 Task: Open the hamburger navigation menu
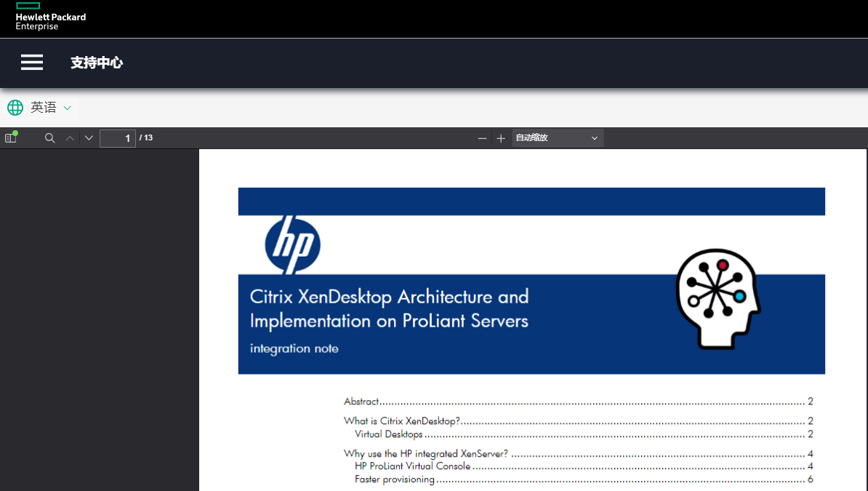(x=31, y=62)
